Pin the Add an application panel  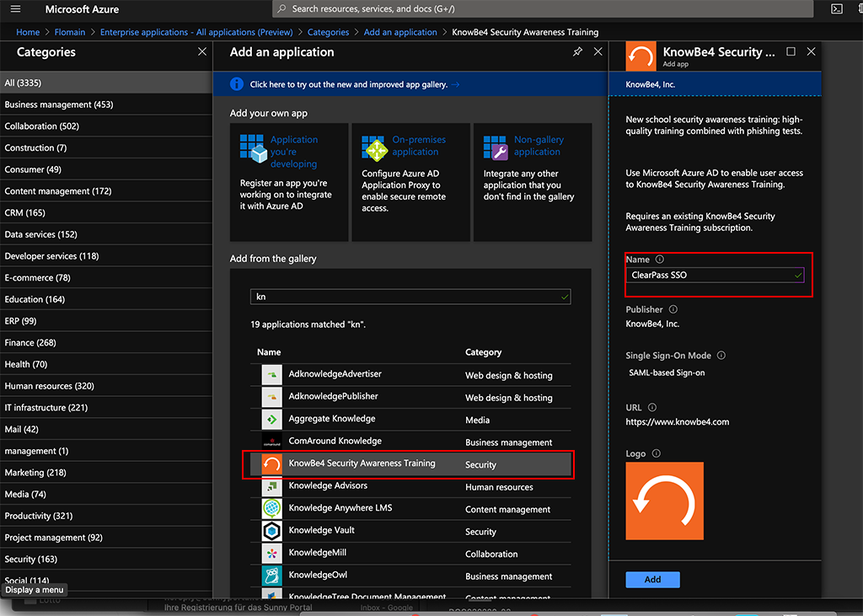tap(577, 51)
